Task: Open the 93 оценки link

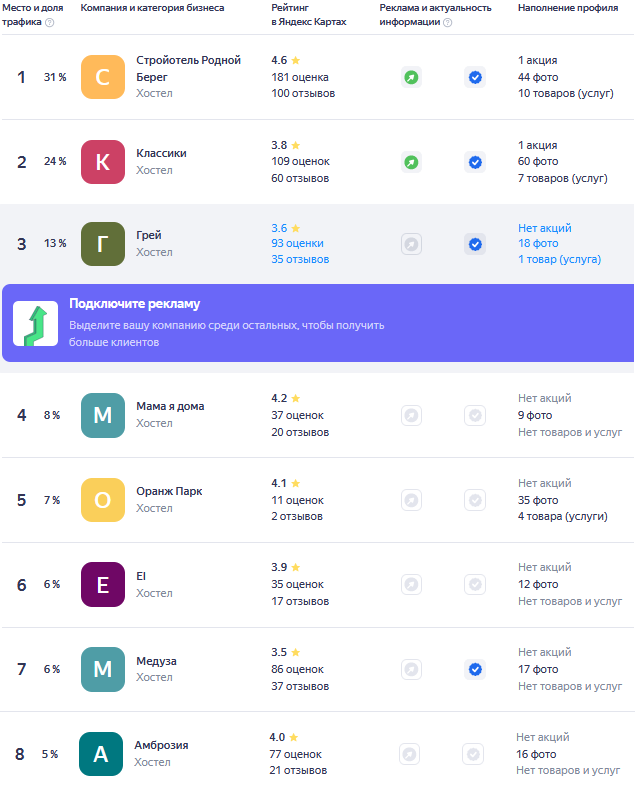Action: (297, 243)
